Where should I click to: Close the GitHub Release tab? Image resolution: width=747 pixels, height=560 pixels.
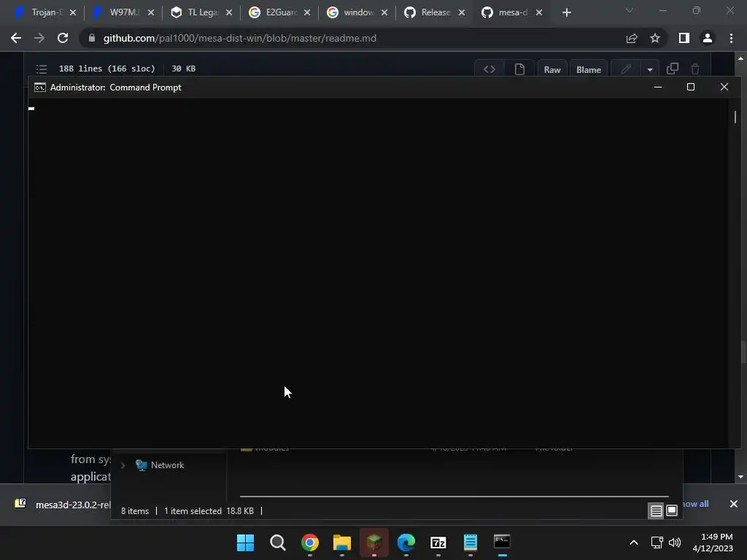coord(462,13)
